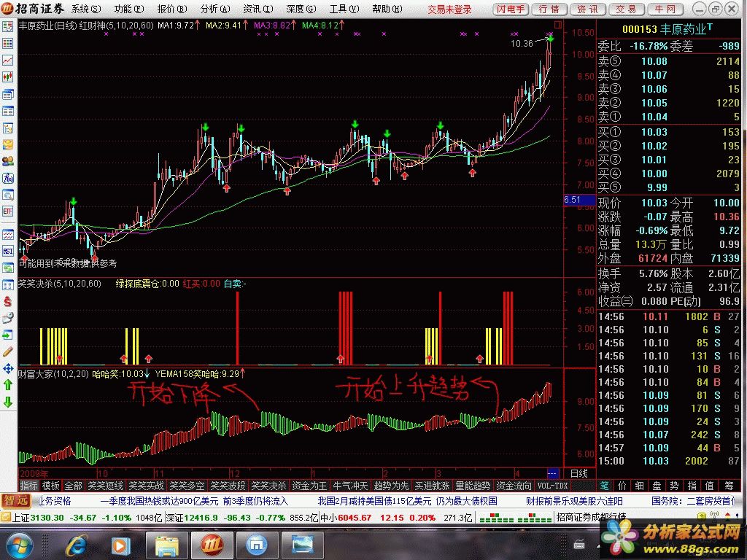Click the blue four-way move arrows icon
The image size is (747, 560).
pos(7,368)
